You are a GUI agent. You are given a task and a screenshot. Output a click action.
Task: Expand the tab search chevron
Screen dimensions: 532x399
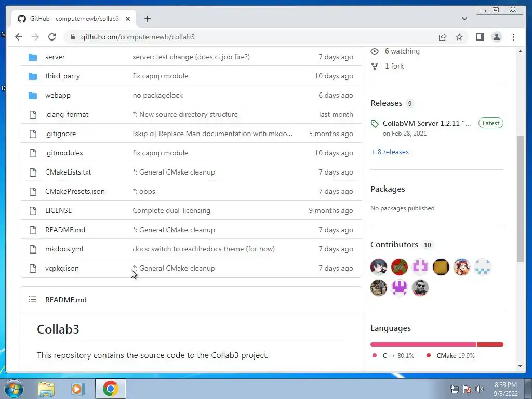tap(464, 19)
